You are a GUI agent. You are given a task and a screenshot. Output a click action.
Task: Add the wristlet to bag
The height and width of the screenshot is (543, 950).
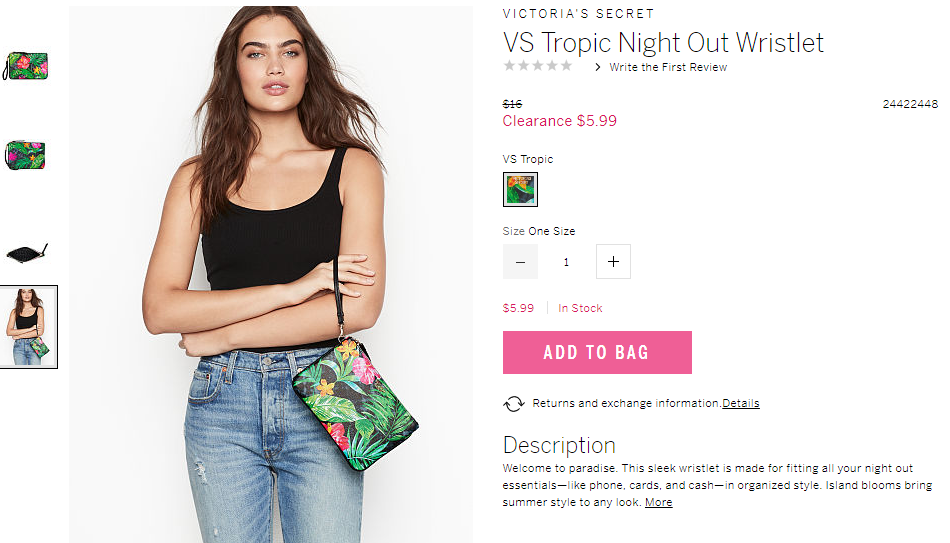click(597, 352)
